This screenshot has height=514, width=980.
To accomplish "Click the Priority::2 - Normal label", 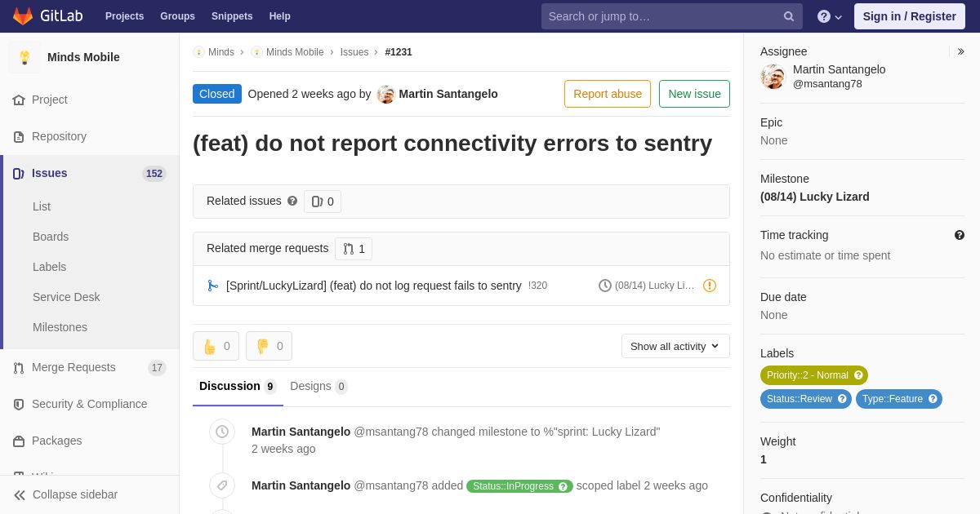I will 814,375.
